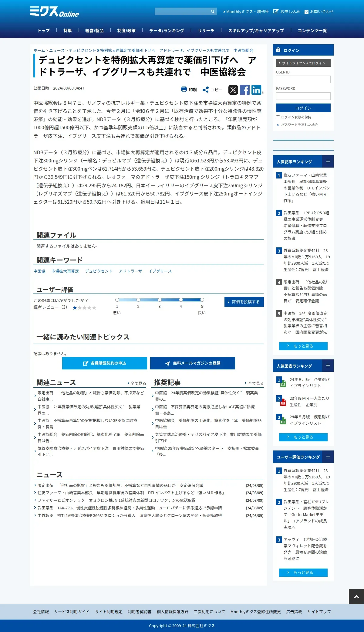Click the print icon
The image size is (364, 632).
184,90
